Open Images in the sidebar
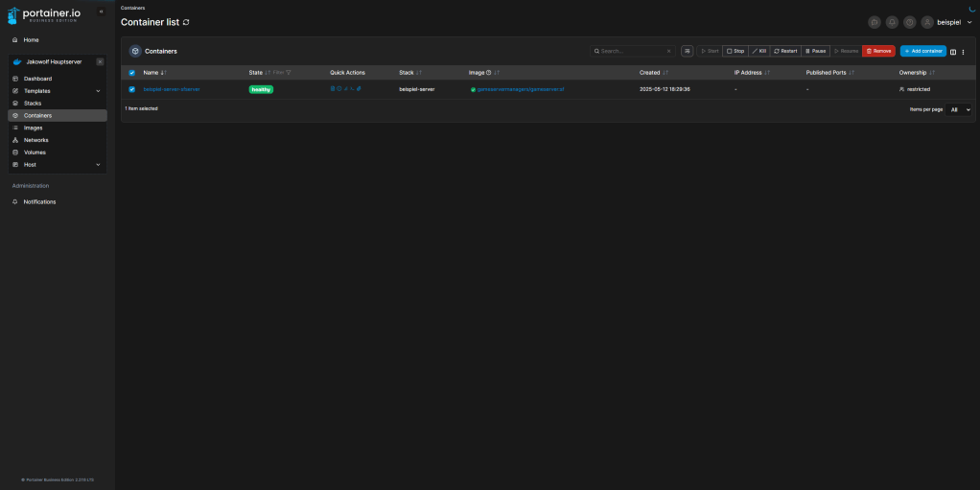Viewport: 980px width, 490px height. point(33,128)
